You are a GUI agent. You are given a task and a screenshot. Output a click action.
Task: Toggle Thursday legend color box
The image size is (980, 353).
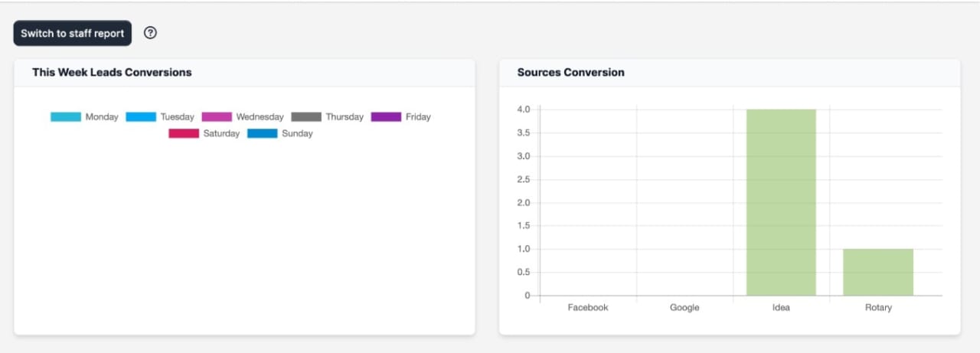tap(306, 117)
